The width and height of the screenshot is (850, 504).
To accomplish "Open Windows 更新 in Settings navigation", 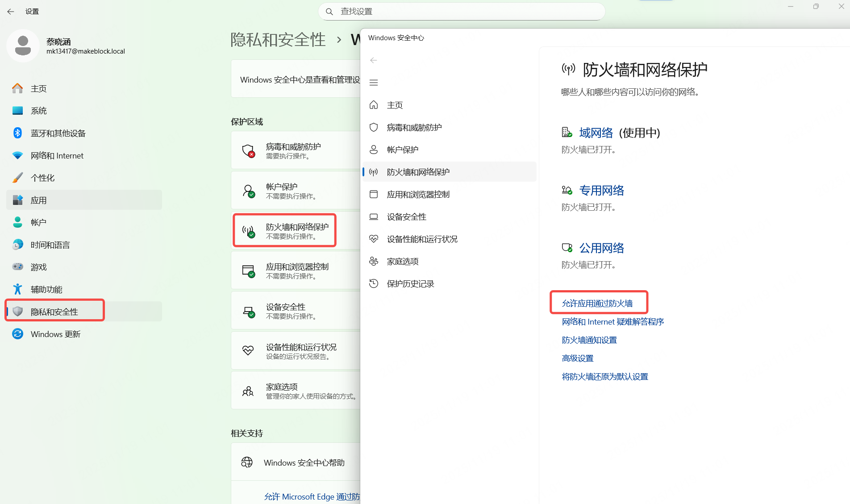I will (x=55, y=334).
